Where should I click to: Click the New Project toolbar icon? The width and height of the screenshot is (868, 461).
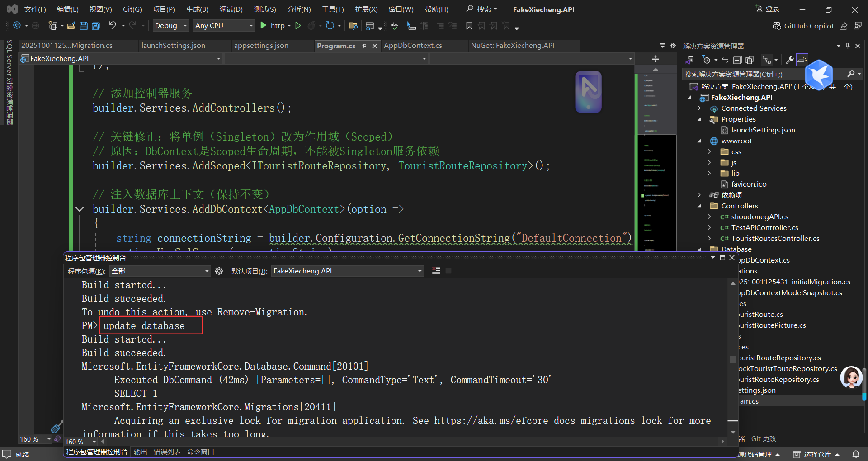(x=53, y=26)
